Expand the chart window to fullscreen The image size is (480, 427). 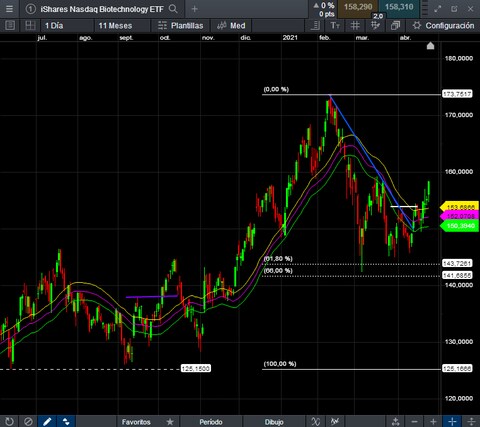point(438,9)
